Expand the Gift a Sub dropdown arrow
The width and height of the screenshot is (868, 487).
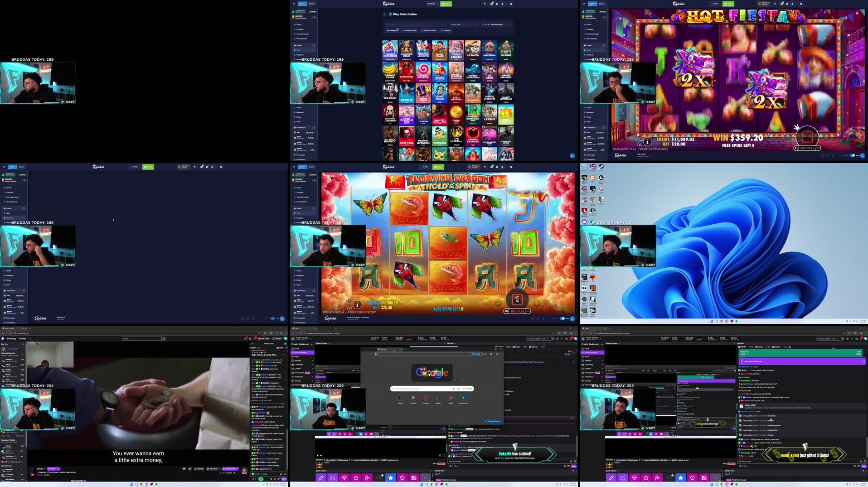pyautogui.click(x=219, y=469)
